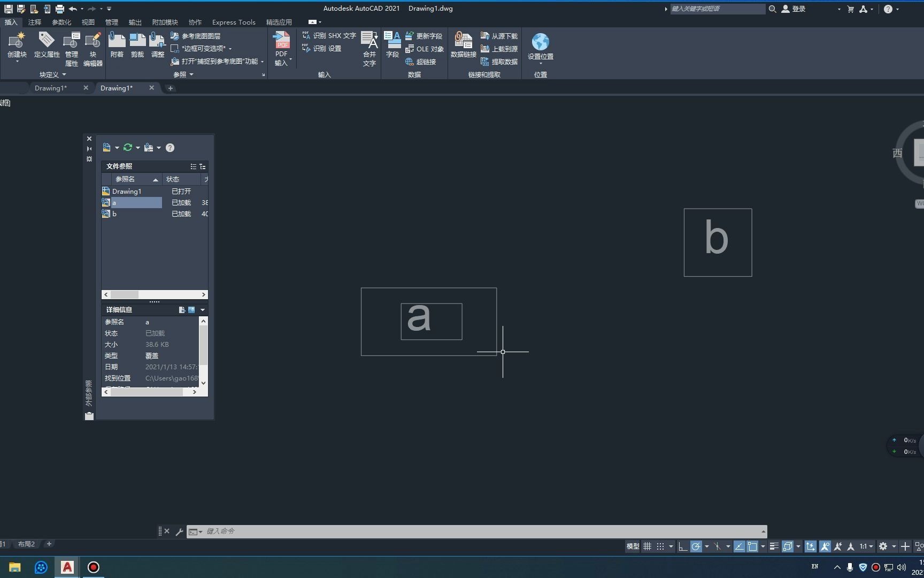The image size is (924, 578).
Task: Click OLE 对象 button
Action: (x=425, y=49)
